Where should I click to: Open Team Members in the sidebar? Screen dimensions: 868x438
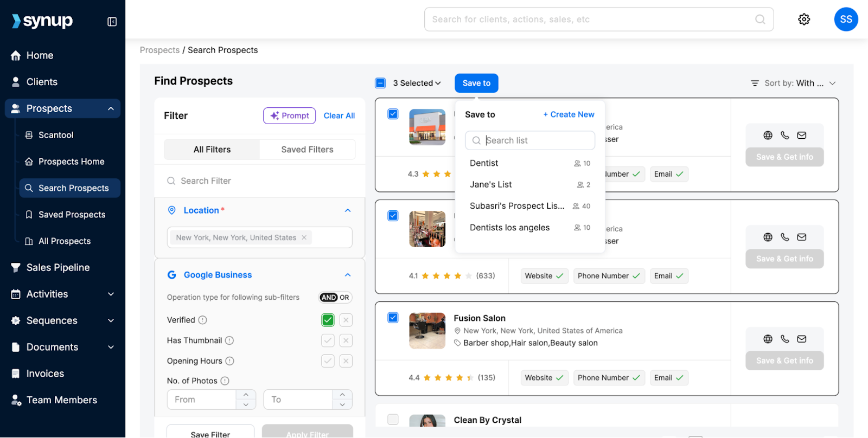(x=62, y=400)
